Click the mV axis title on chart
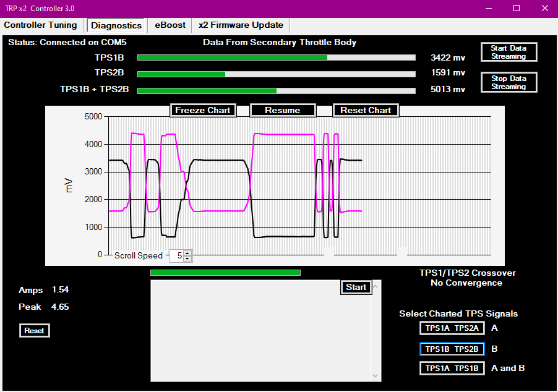 click(69, 185)
